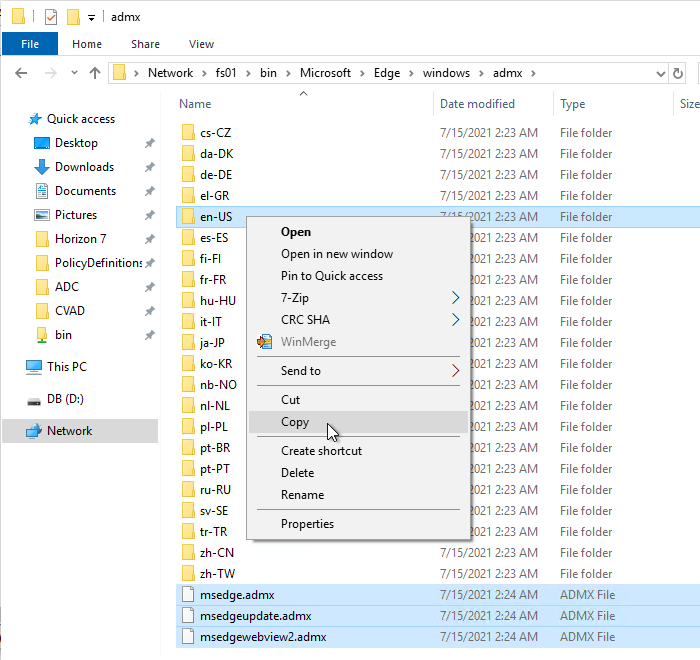This screenshot has width=700, height=660.
Task: Open Pictures in Quick access
Action: click(x=75, y=215)
